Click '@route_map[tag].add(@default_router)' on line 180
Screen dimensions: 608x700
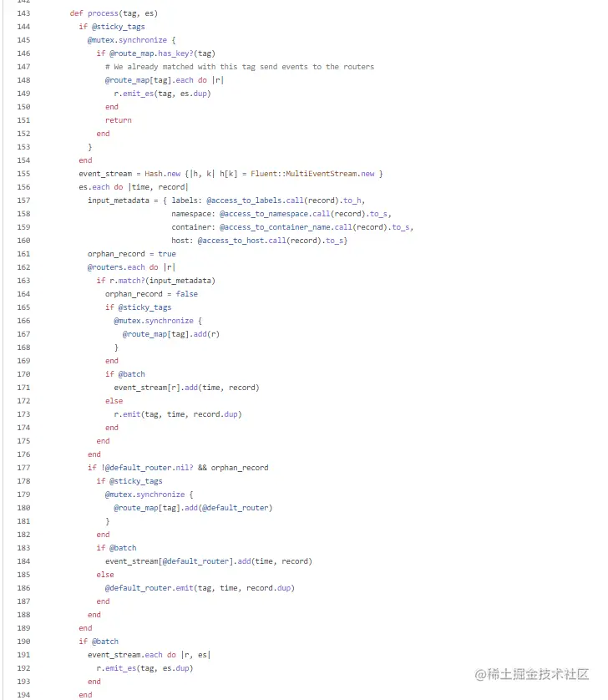(193, 508)
